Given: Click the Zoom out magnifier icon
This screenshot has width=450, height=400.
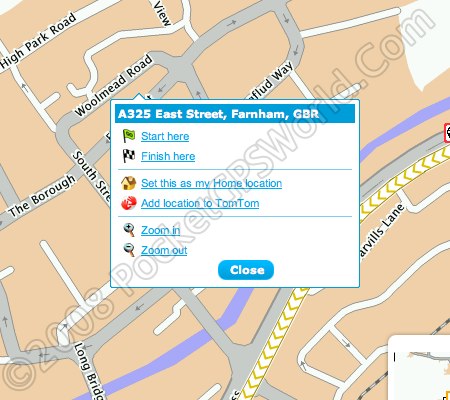Looking at the screenshot, I should (x=129, y=250).
